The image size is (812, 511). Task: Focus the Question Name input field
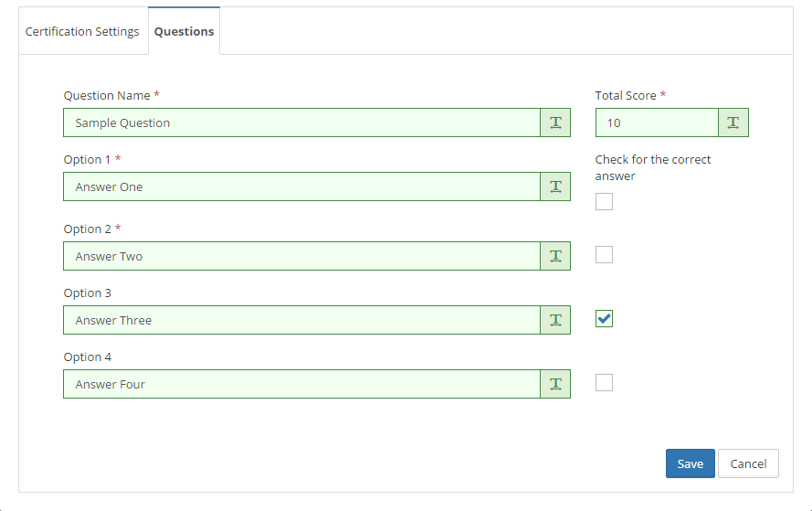[x=301, y=122]
